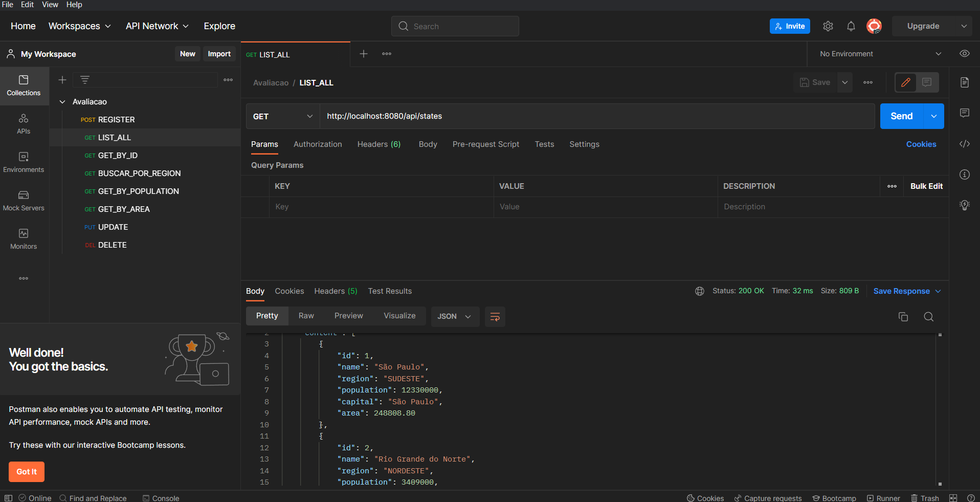Open the GET request method dropdown

[x=282, y=116]
